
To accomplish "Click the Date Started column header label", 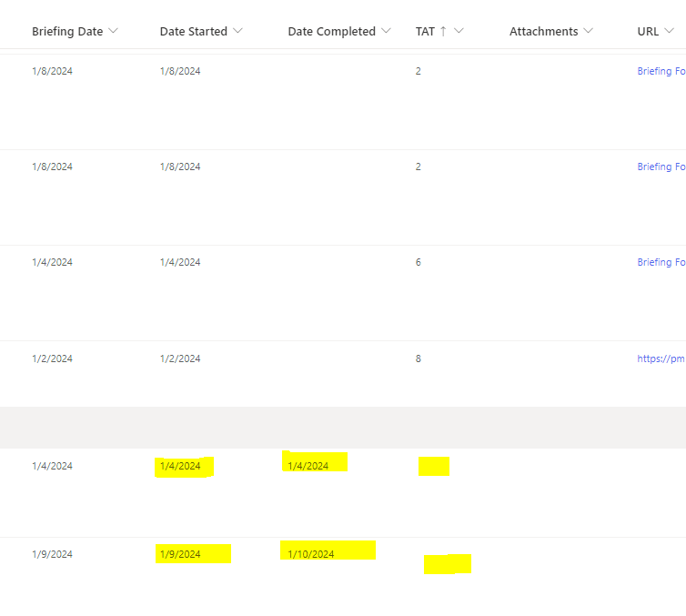I will point(194,32).
